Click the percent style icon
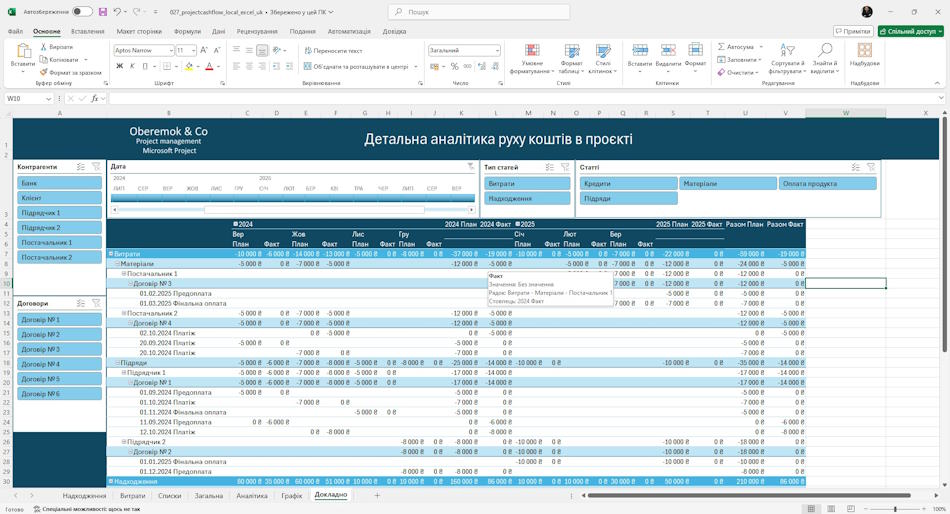950x514 pixels. coord(454,66)
